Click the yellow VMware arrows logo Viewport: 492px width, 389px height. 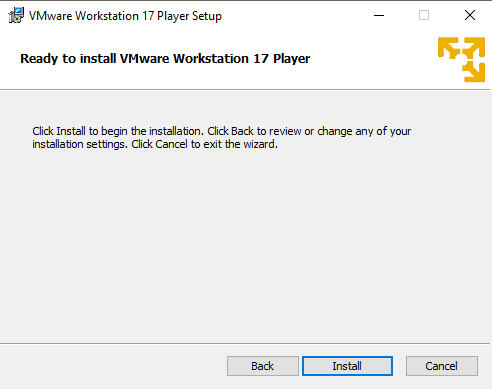461,60
